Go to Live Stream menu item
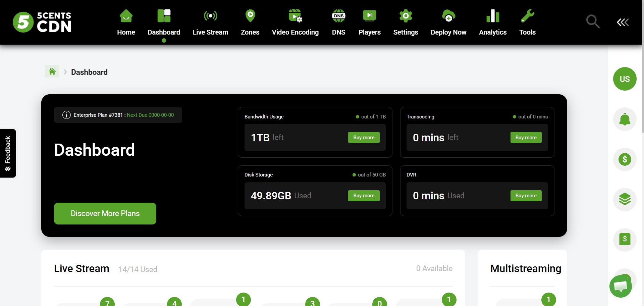Image resolution: width=644 pixels, height=306 pixels. coord(210,22)
